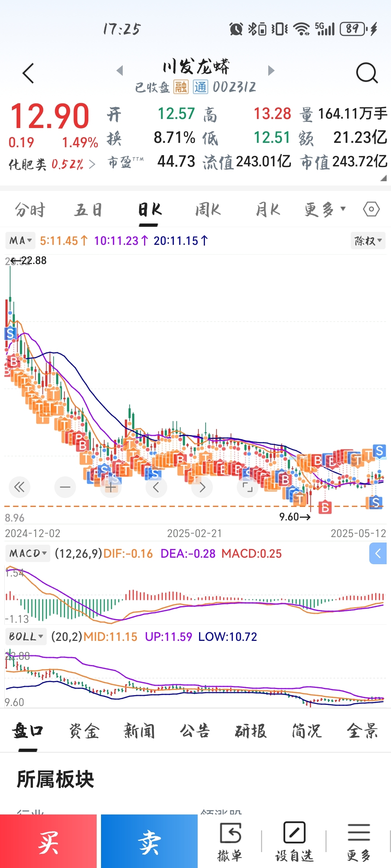Image resolution: width=391 pixels, height=868 pixels.
Task: Open the search magnifier icon
Action: (367, 73)
